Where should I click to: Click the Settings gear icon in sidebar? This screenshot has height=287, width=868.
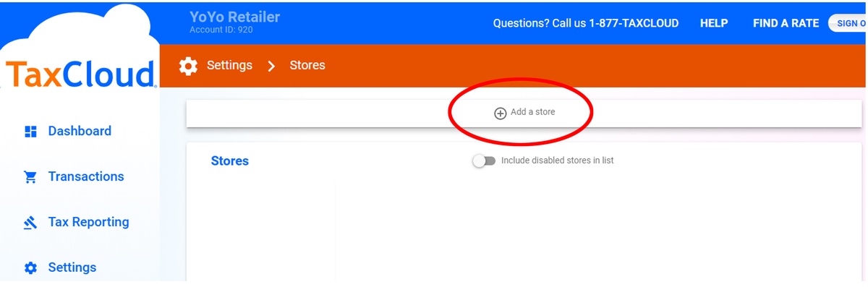[x=30, y=268]
